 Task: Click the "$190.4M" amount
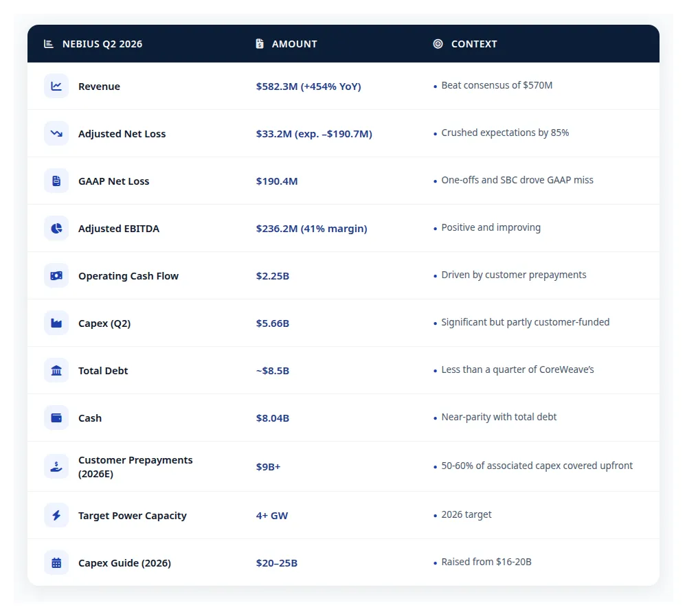[277, 181]
